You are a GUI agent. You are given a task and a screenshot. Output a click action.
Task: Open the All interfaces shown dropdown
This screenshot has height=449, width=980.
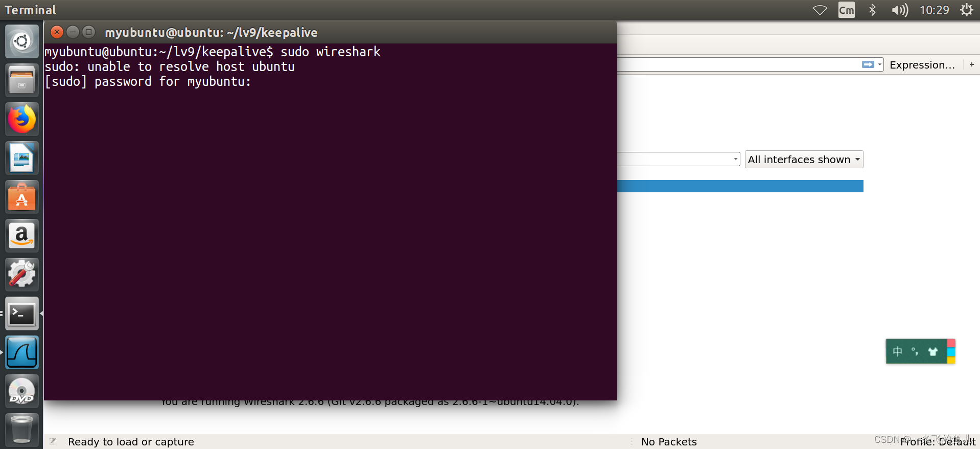click(x=804, y=160)
